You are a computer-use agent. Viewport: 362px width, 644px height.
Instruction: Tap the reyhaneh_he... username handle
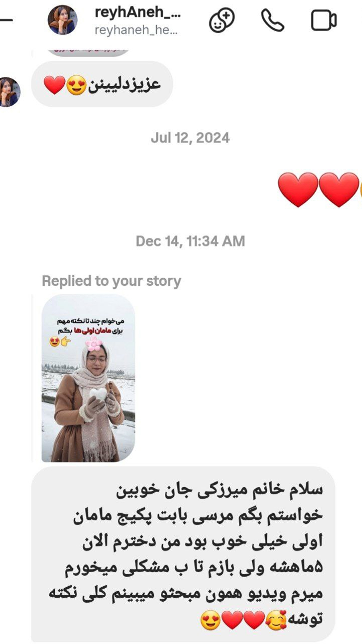pos(136,30)
